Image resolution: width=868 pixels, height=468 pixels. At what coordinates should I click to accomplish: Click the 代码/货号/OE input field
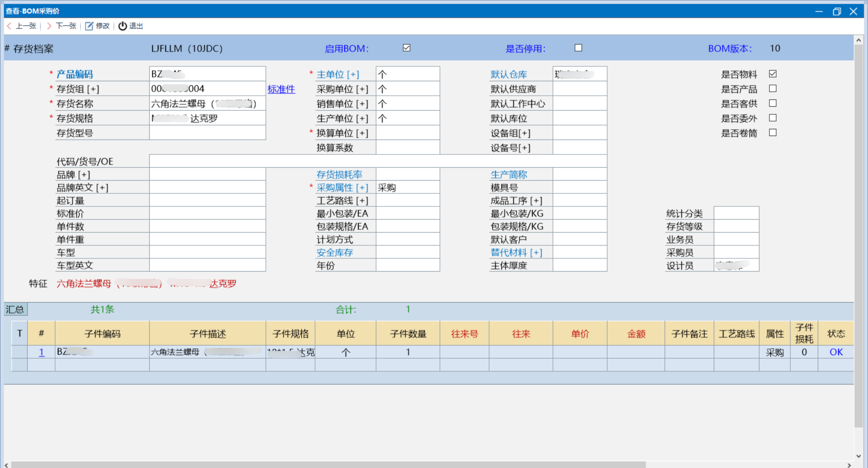pos(377,161)
